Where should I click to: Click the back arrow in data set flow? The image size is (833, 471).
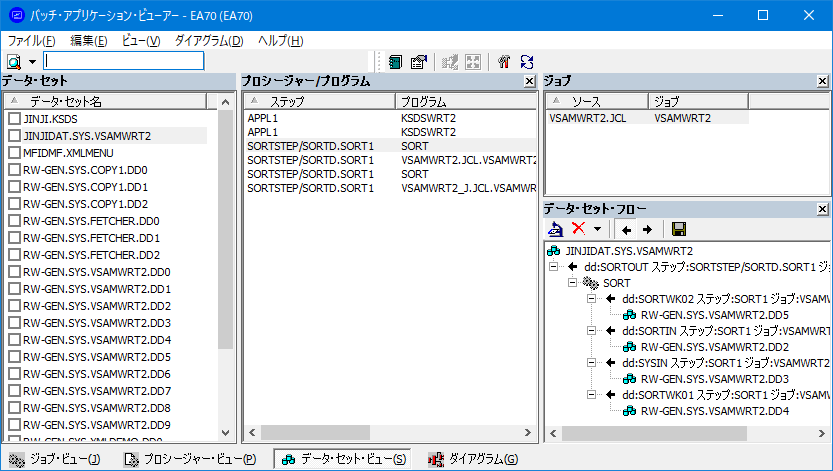626,230
